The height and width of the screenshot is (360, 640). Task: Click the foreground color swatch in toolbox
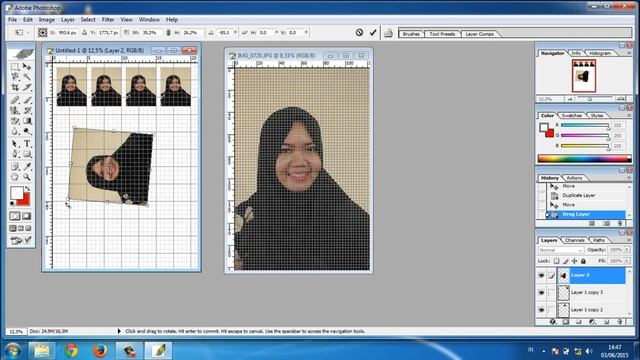[x=17, y=193]
